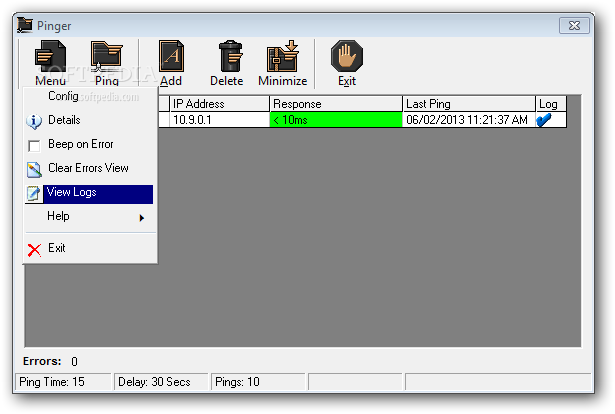Click the Ping Time: 15 status panel
This screenshot has height=414, width=615.
(x=63, y=382)
